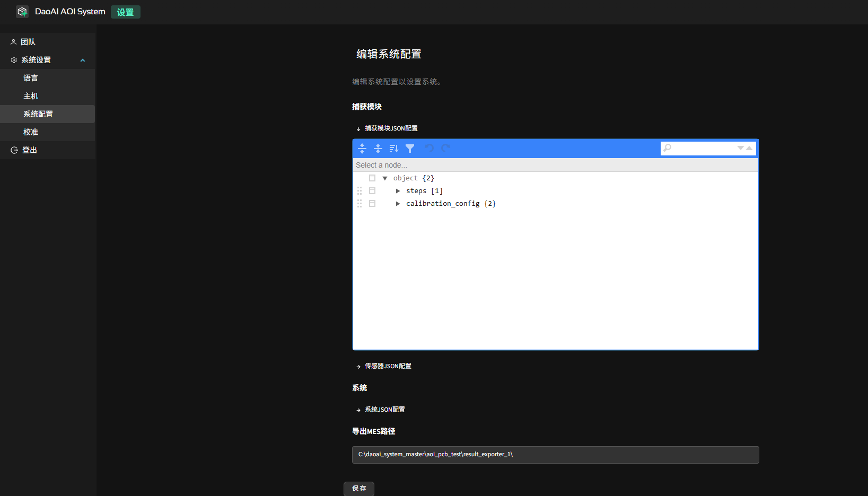Select 校准 in the sidebar menu
Viewport: 868px width, 496px height.
(x=31, y=132)
